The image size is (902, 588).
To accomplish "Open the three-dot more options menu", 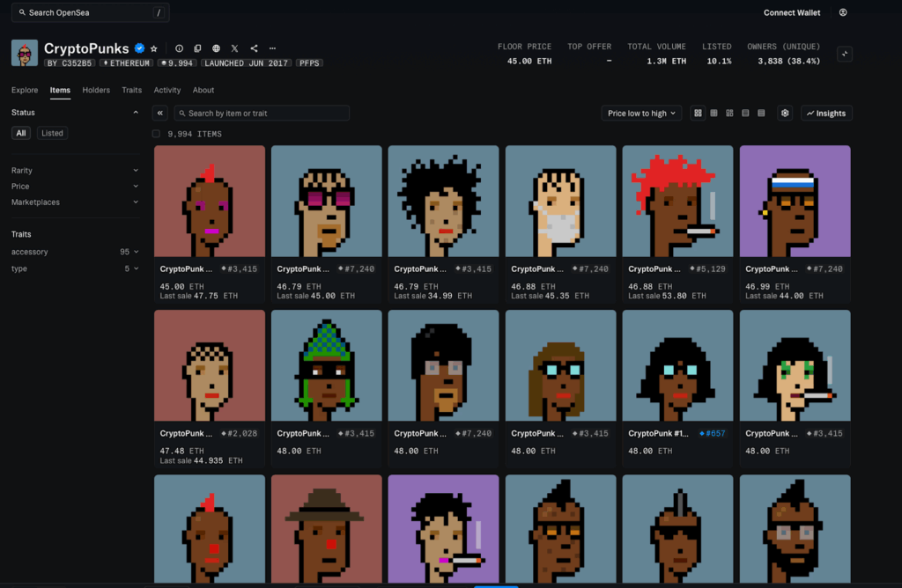I will click(273, 49).
